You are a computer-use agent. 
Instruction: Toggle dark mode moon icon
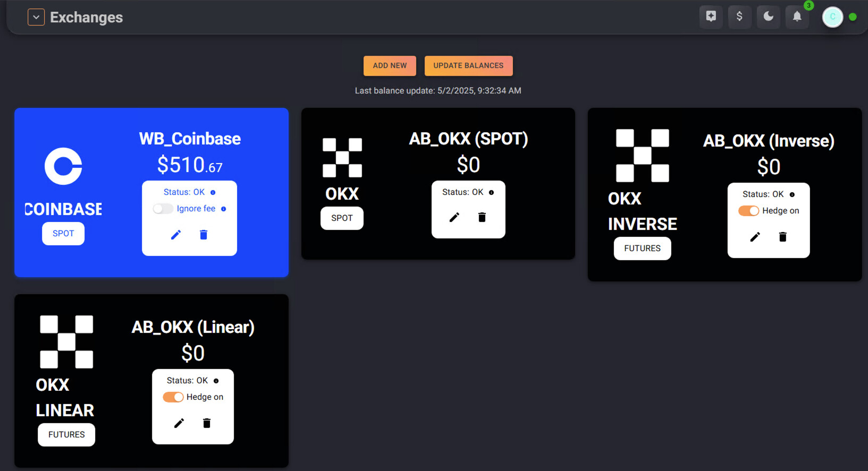pyautogui.click(x=768, y=16)
